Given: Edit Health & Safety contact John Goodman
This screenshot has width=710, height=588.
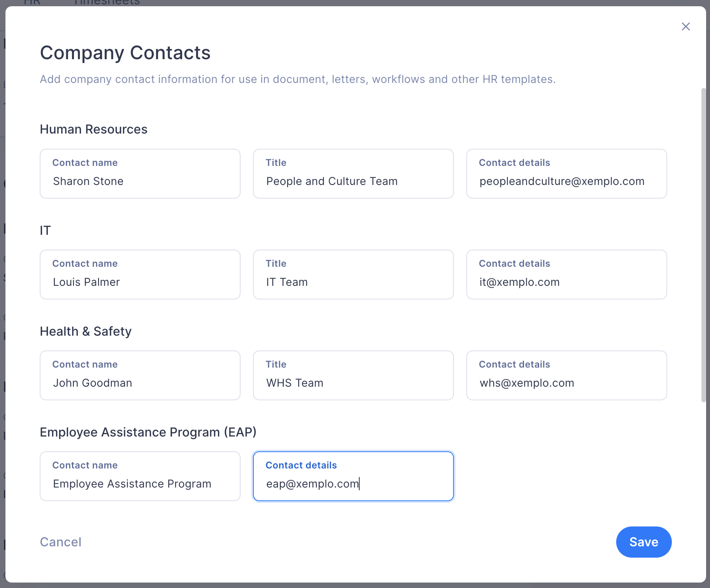Looking at the screenshot, I should (140, 375).
